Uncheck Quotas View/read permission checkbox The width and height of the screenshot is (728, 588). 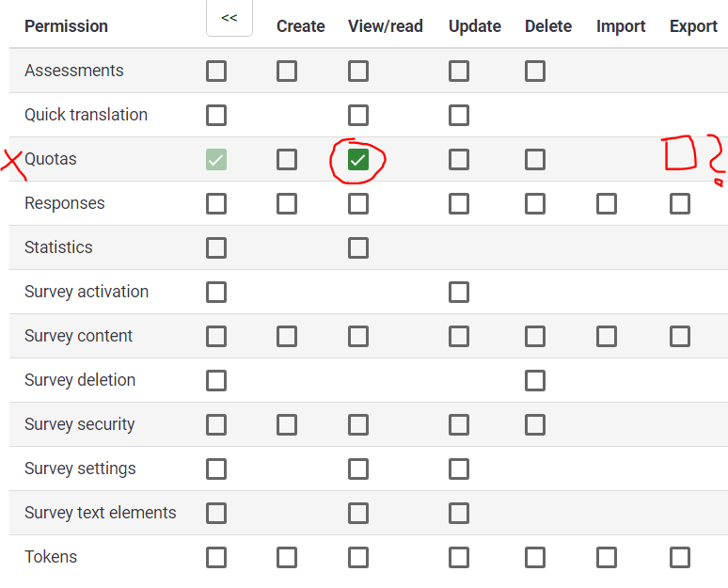357,160
